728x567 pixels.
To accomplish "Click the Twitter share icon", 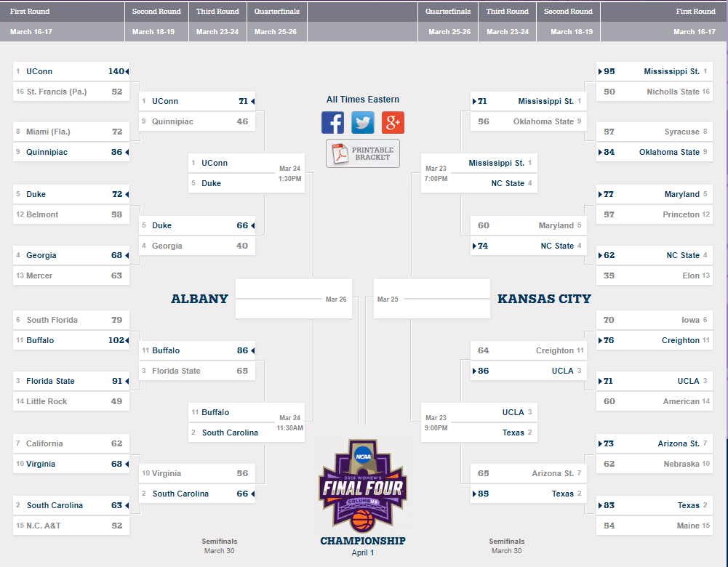I will [x=363, y=123].
